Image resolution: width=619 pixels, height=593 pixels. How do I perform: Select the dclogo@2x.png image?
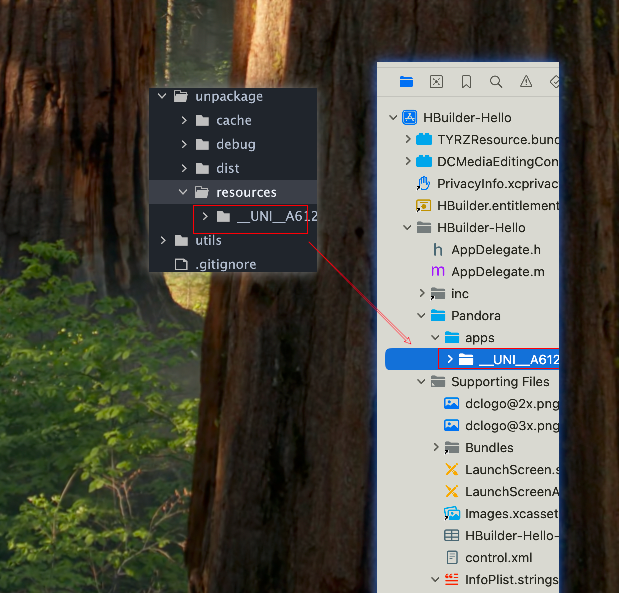505,404
